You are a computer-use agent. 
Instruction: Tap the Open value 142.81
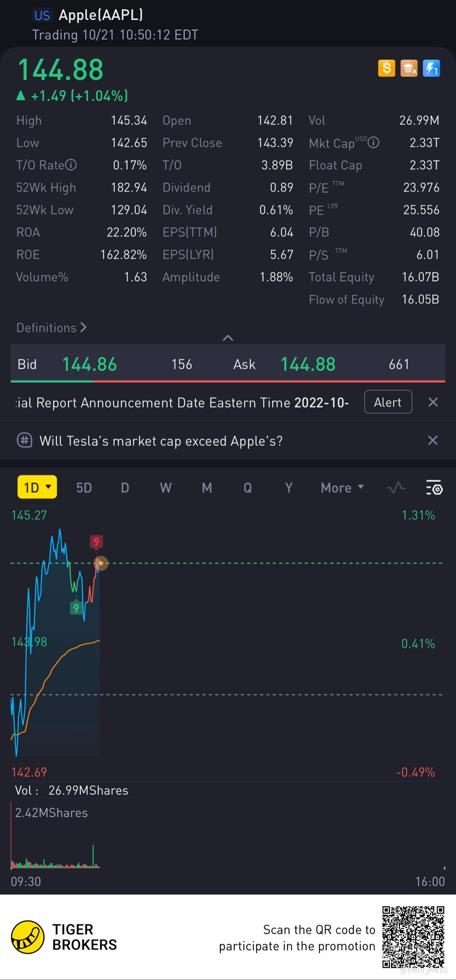(275, 120)
